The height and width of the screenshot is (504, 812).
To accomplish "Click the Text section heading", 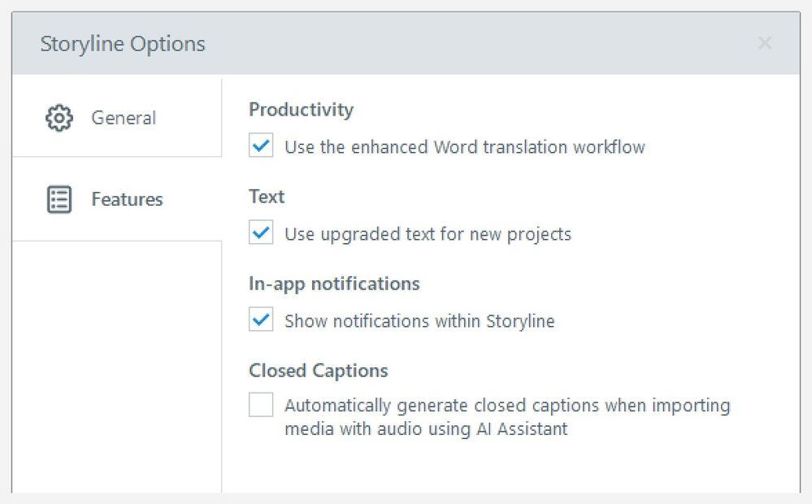I will 267,197.
